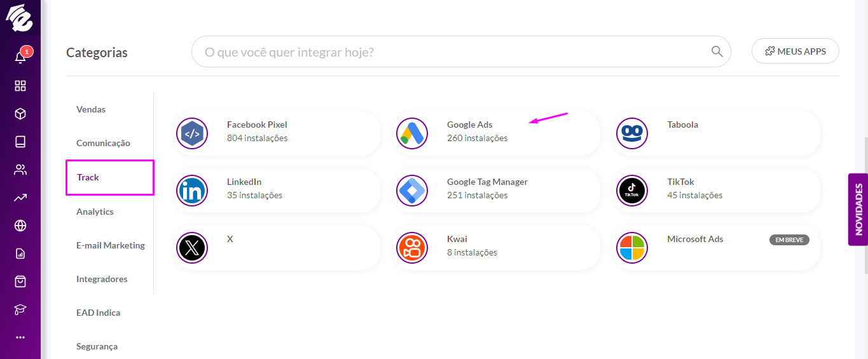Screen dimensions: 868x359
Task: Click the Taboola app icon
Action: point(632,133)
